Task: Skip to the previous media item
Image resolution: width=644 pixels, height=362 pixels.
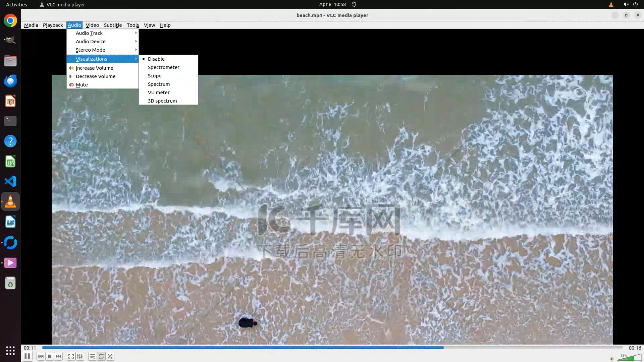Action: pos(41,356)
